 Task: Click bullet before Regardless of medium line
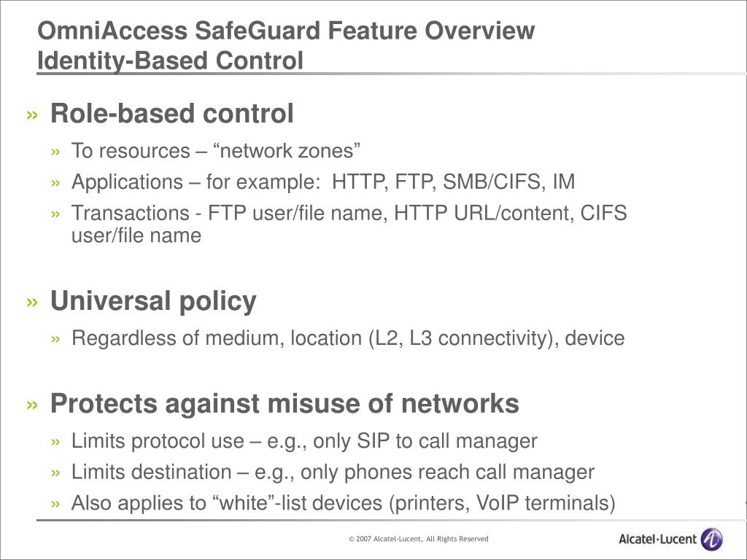point(55,339)
